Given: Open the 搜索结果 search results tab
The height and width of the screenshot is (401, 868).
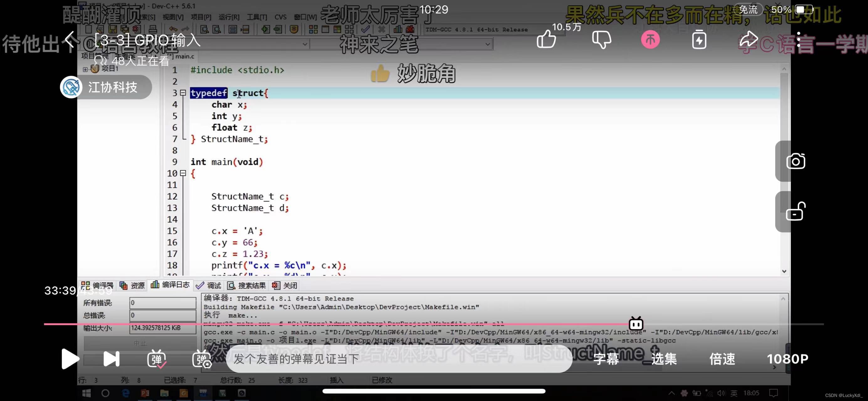Looking at the screenshot, I should pos(247,285).
